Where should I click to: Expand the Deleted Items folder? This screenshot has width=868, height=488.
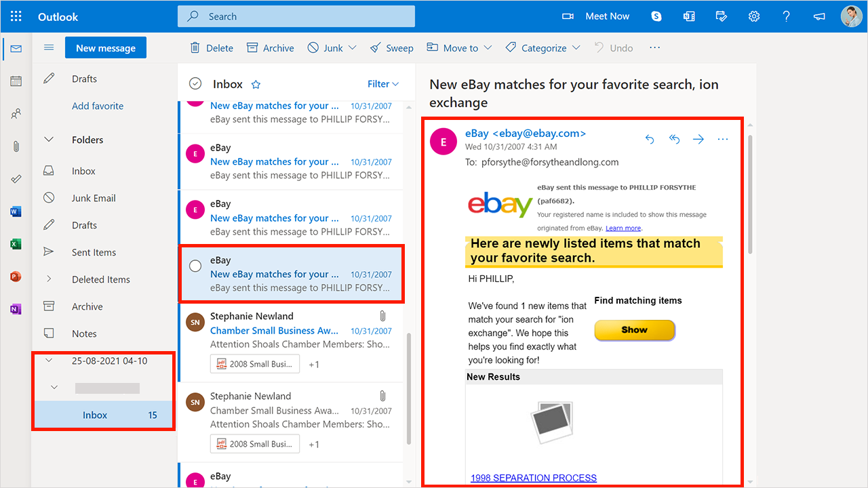click(x=49, y=279)
